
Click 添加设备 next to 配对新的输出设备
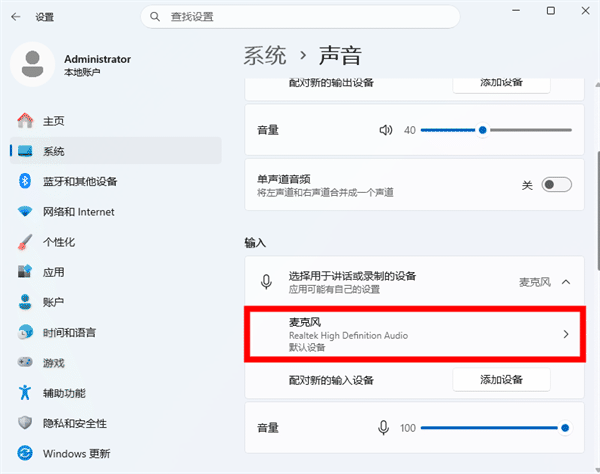[x=501, y=85]
